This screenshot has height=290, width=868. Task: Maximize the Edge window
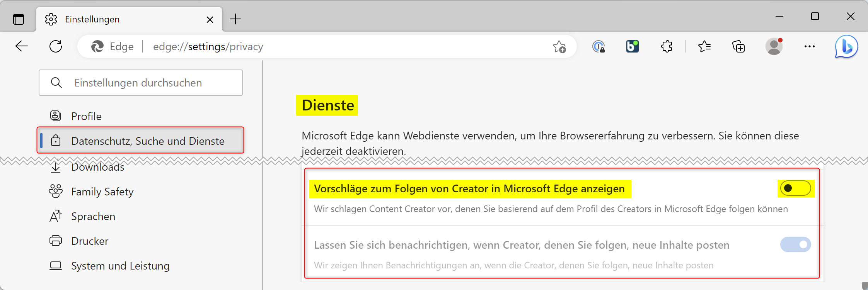[x=815, y=16]
